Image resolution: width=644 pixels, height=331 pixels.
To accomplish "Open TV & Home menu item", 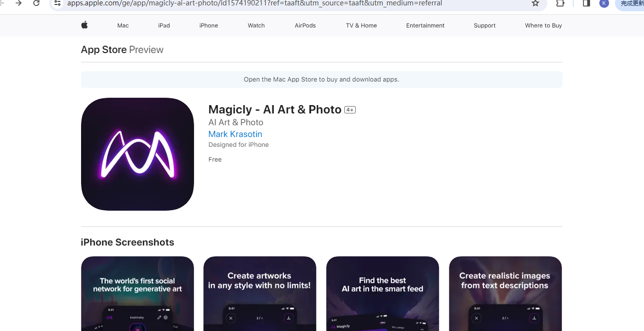I will [x=361, y=26].
